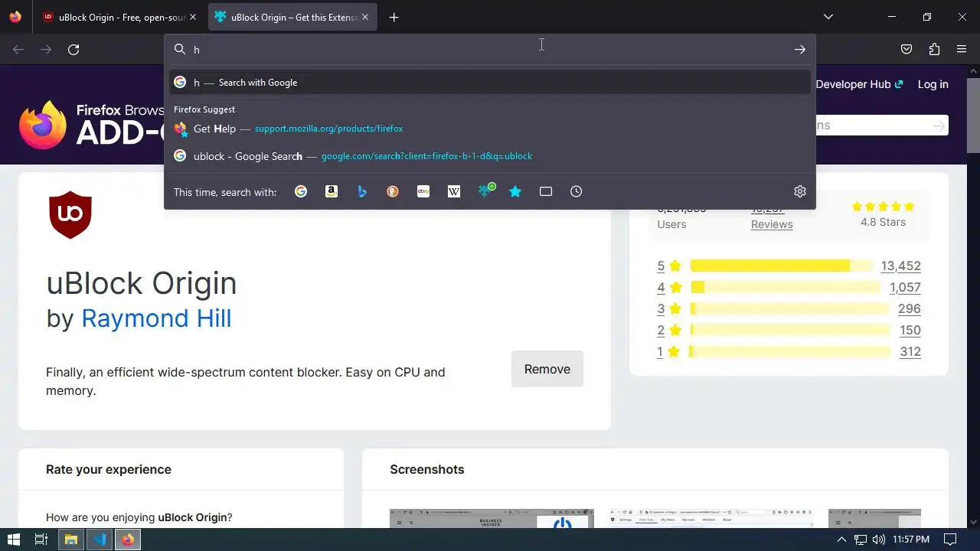The height and width of the screenshot is (551, 980).
Task: Search open tabs using the tab icon
Action: pos(546,191)
